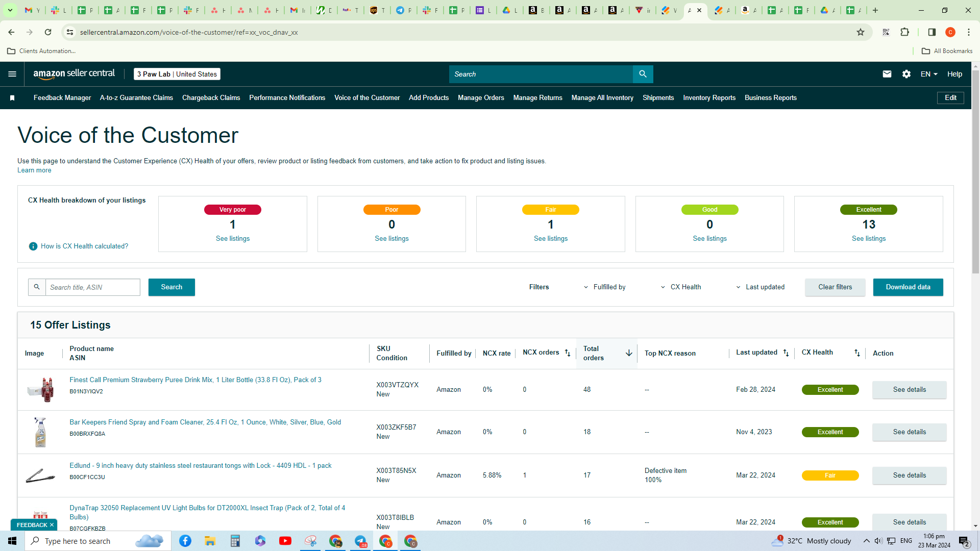Viewport: 980px width, 551px height.
Task: Click the Clear filters button
Action: coord(835,287)
